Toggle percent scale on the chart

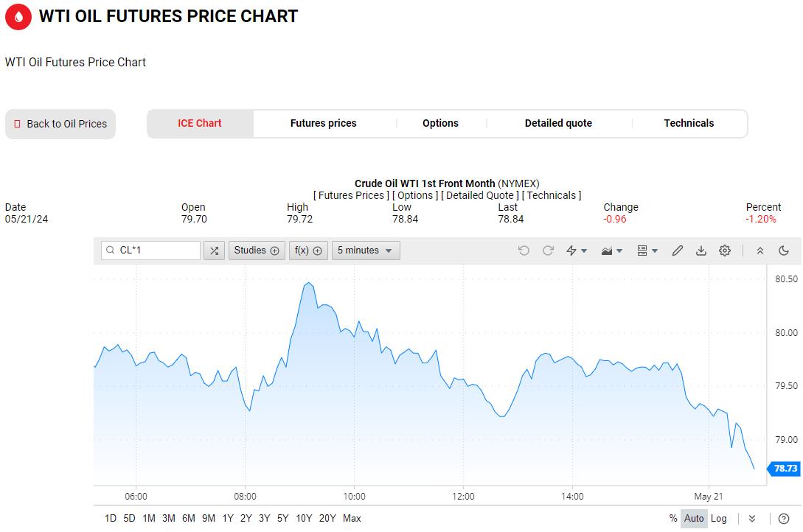673,518
